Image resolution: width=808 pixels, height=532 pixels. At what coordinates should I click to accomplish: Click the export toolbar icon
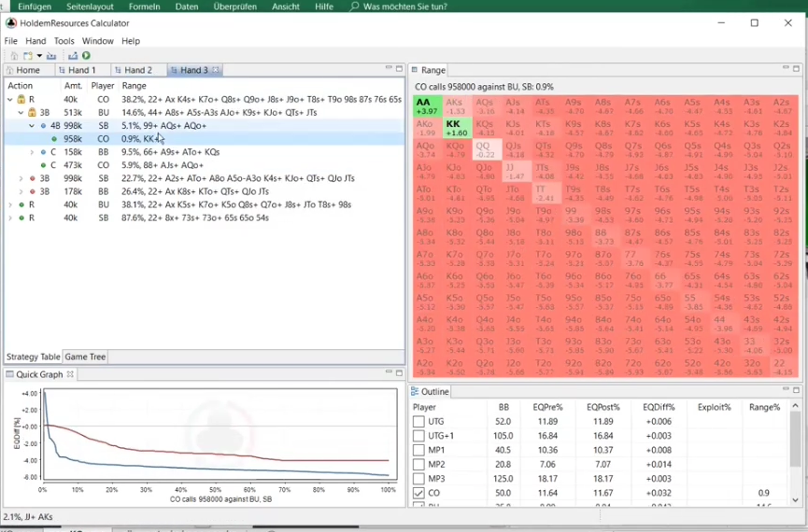(73, 56)
